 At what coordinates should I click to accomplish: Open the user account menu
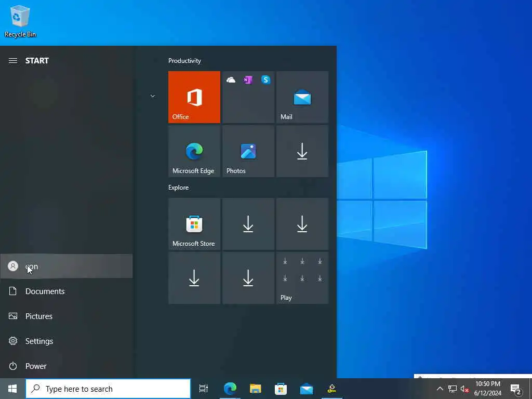pos(66,267)
